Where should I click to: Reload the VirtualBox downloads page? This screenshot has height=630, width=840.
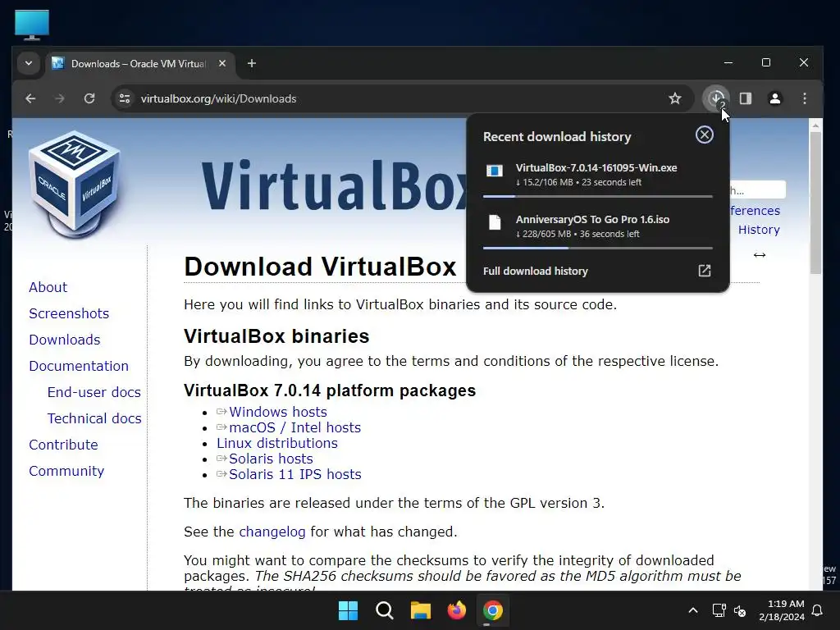(x=89, y=98)
